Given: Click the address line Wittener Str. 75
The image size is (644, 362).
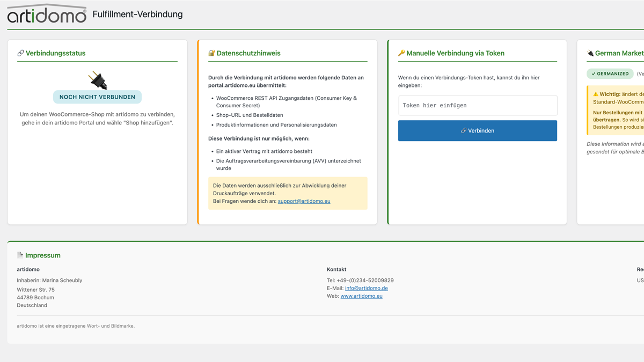Looking at the screenshot, I should (x=35, y=290).
